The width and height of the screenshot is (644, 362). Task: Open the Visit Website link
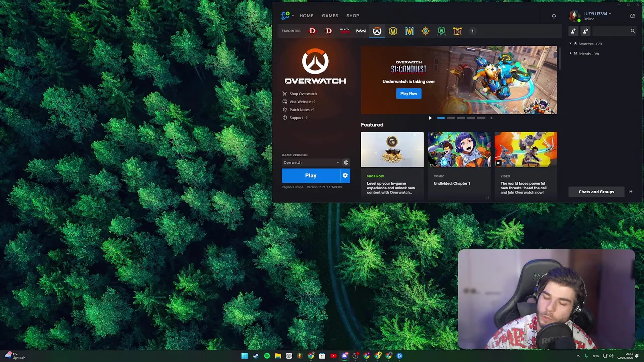[299, 102]
